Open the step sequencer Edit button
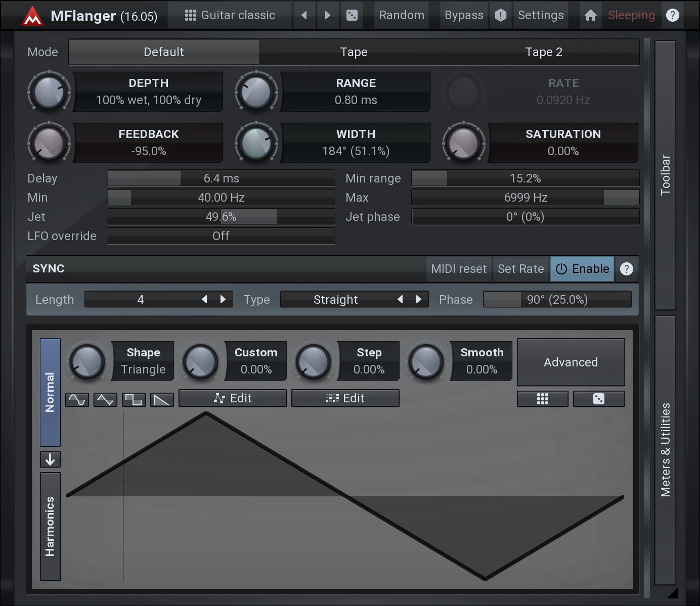Viewport: 700px width, 606px height. tap(345, 398)
